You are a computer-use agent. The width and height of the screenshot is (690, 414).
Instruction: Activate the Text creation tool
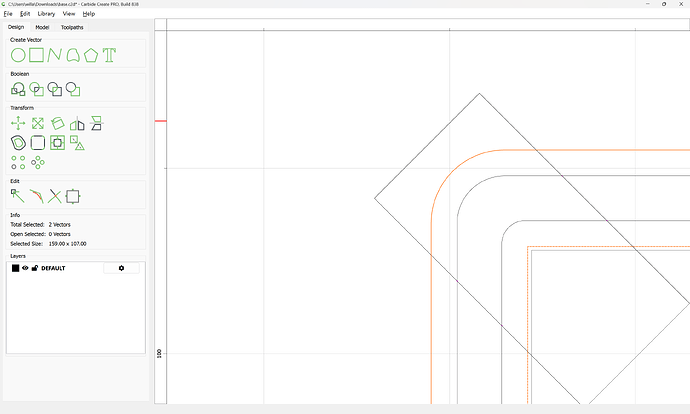109,54
